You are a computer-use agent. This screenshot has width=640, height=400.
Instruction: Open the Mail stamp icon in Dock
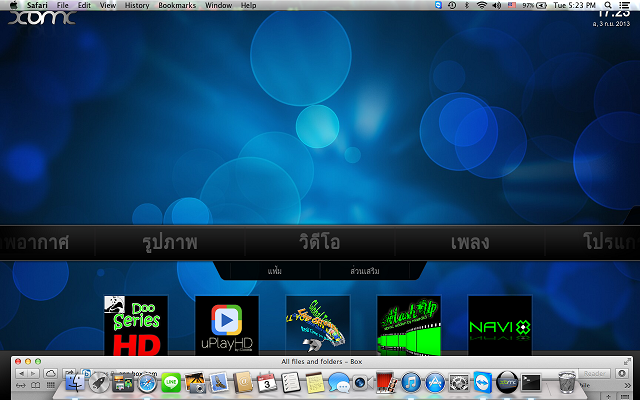point(219,382)
